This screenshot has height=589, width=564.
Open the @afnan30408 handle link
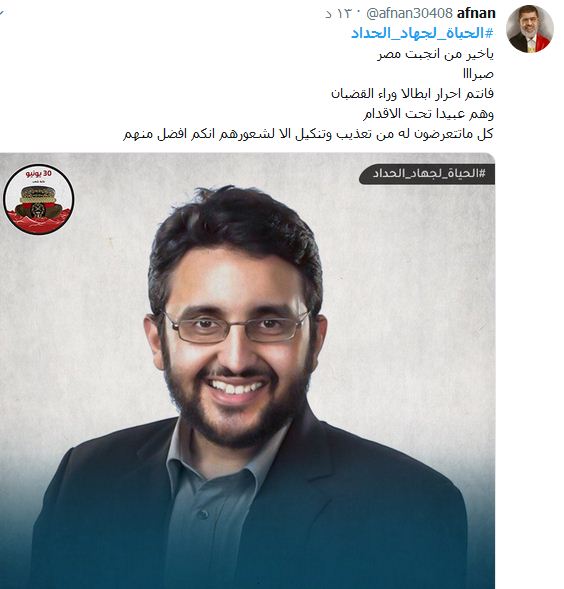tap(409, 14)
